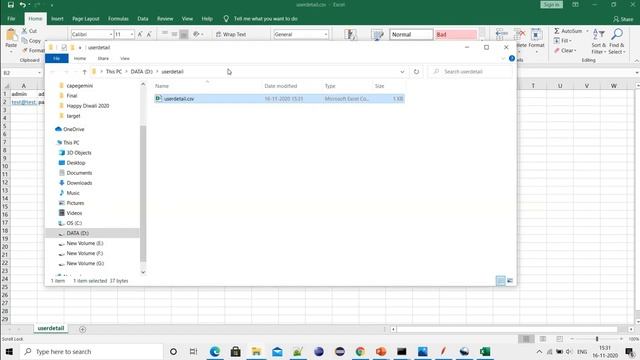Image resolution: width=640 pixels, height=360 pixels.
Task: Select OneDrive in navigation pane
Action: pyautogui.click(x=73, y=129)
